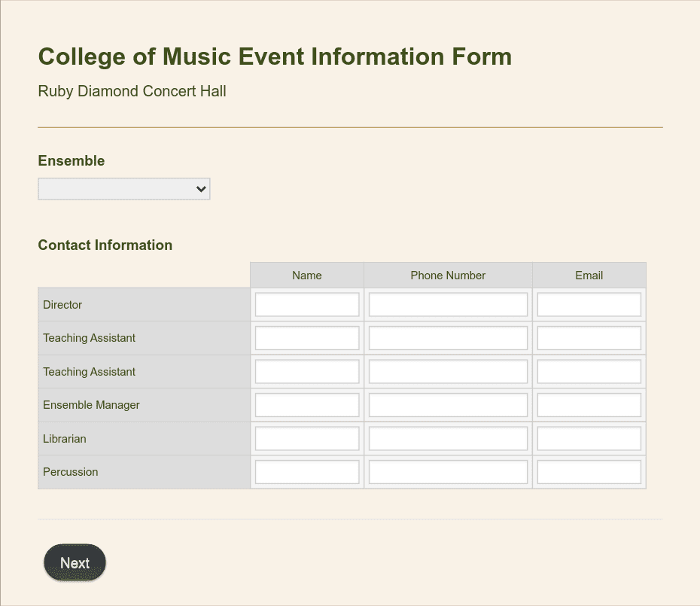Screen dimensions: 700x606
Task: Focus Ensemble Manager Phone Number field
Action: coord(448,405)
